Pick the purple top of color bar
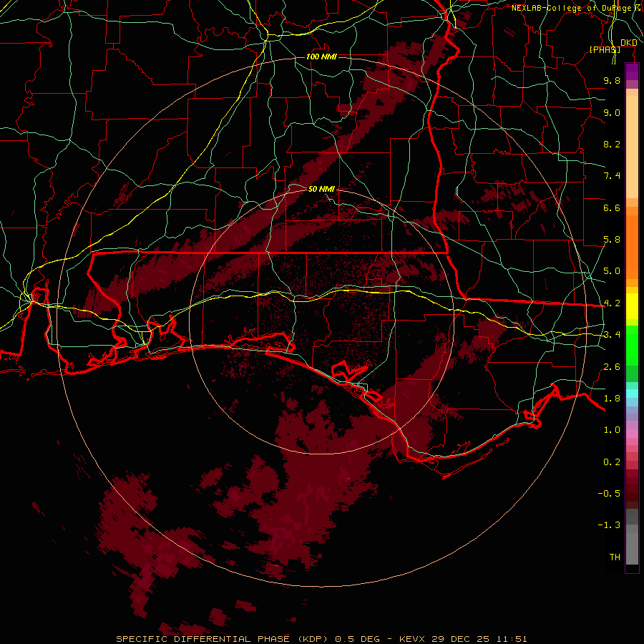Viewport: 644px width, 644px height. pos(632,71)
